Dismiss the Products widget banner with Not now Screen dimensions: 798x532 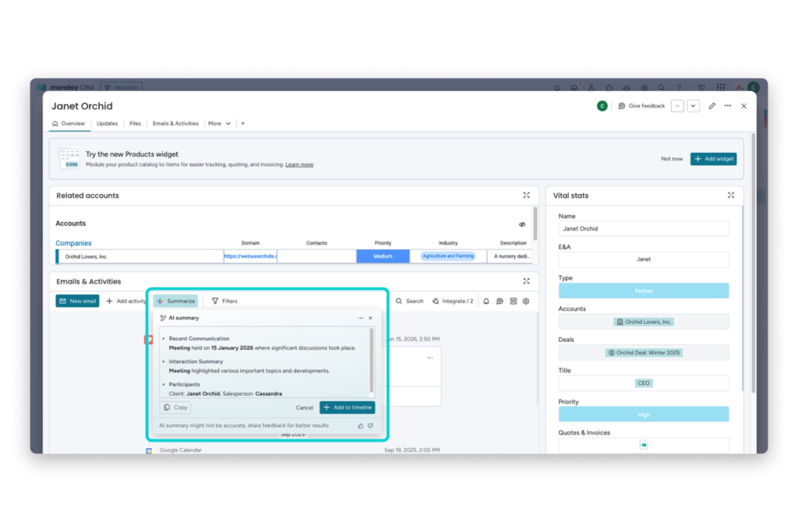(x=671, y=159)
